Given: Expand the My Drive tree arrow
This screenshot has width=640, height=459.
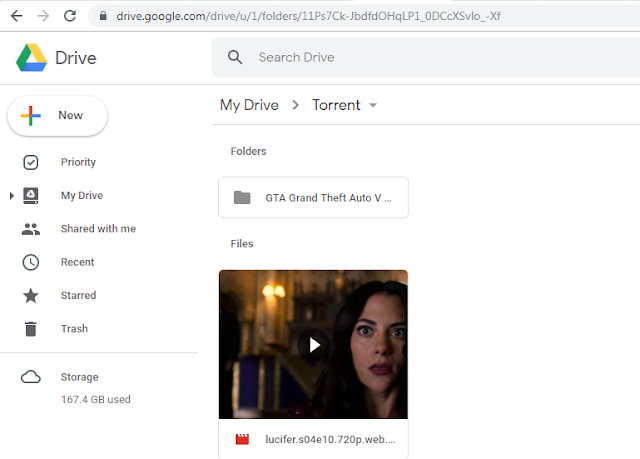Looking at the screenshot, I should (11, 196).
